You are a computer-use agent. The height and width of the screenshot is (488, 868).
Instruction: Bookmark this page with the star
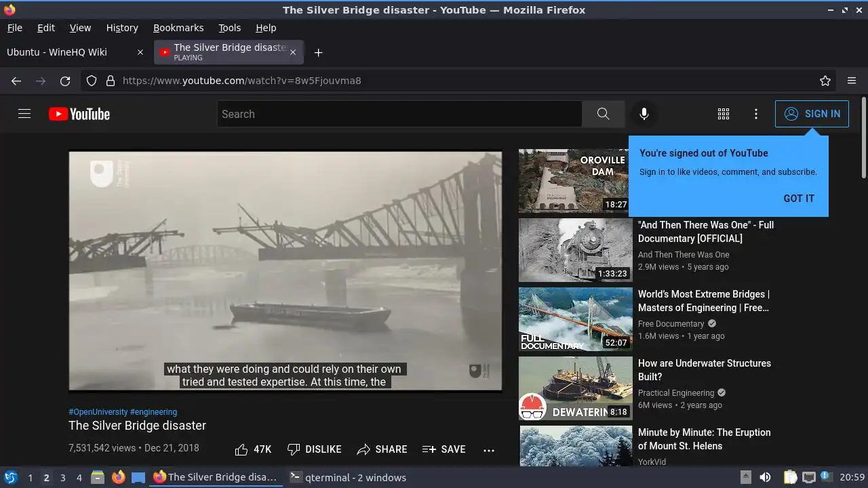click(825, 81)
